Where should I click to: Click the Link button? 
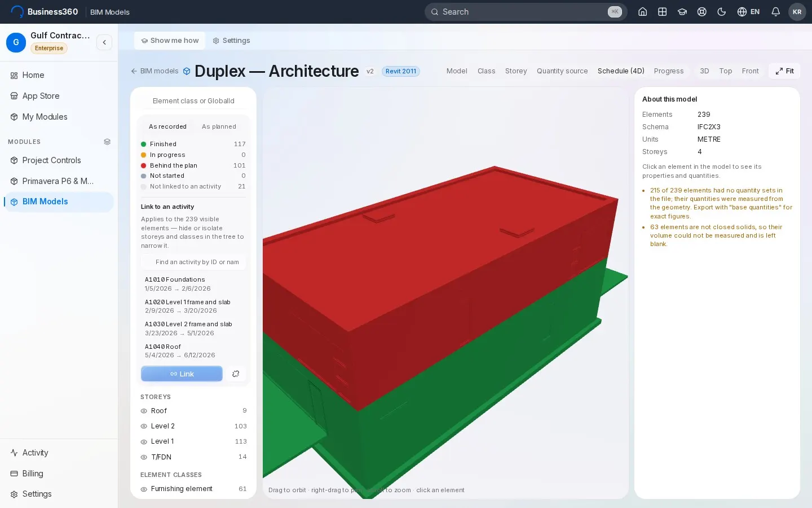click(x=182, y=374)
